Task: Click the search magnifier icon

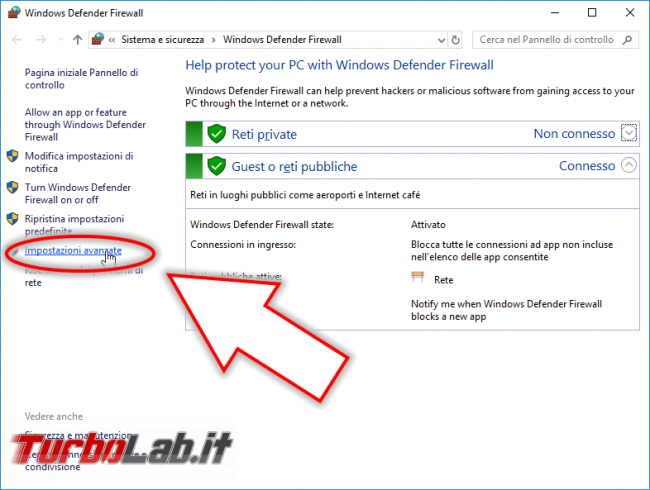Action: (627, 40)
